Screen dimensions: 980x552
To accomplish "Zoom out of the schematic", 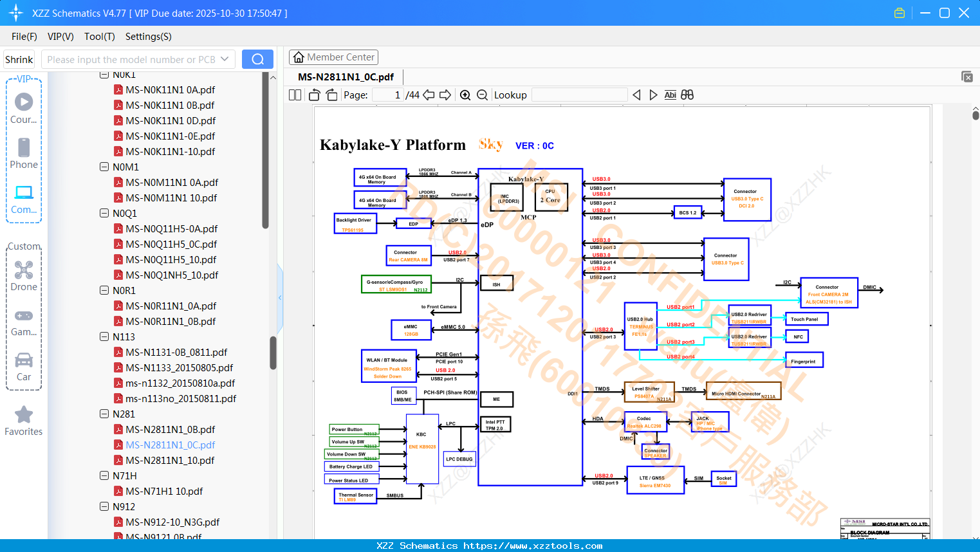I will [x=482, y=95].
